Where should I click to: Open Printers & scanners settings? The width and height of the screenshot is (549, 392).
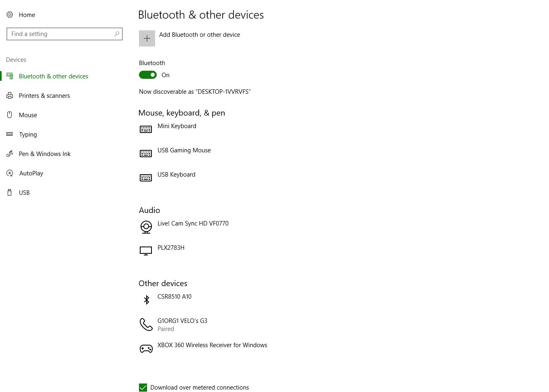point(44,96)
